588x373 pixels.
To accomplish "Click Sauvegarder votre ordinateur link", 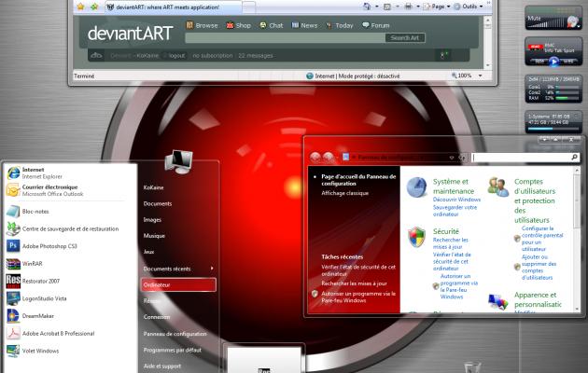I will pos(455,211).
